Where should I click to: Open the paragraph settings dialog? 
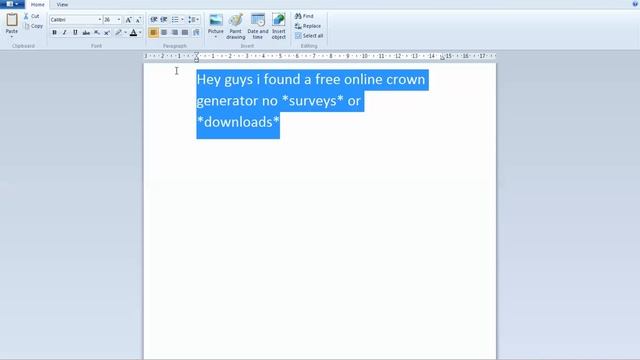[x=196, y=32]
